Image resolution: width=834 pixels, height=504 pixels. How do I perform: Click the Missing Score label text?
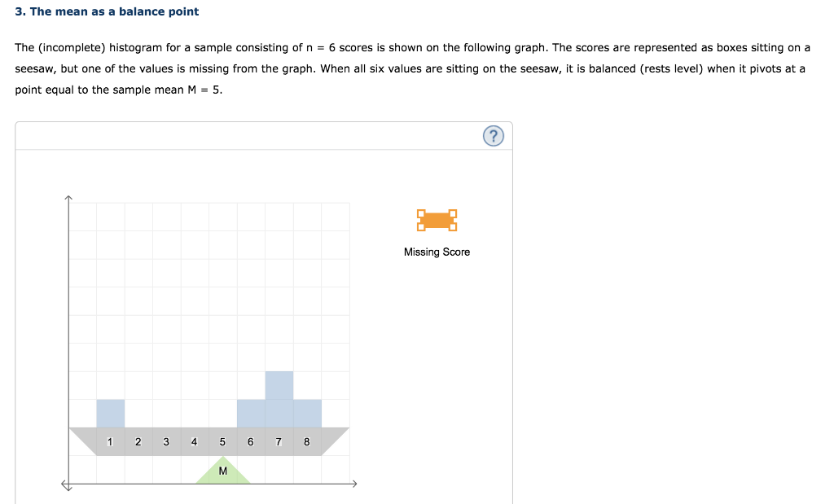coord(437,252)
